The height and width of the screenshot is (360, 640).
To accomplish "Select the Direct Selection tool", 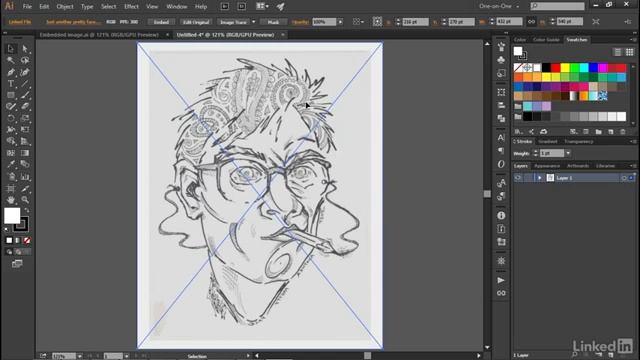I will click(x=25, y=49).
